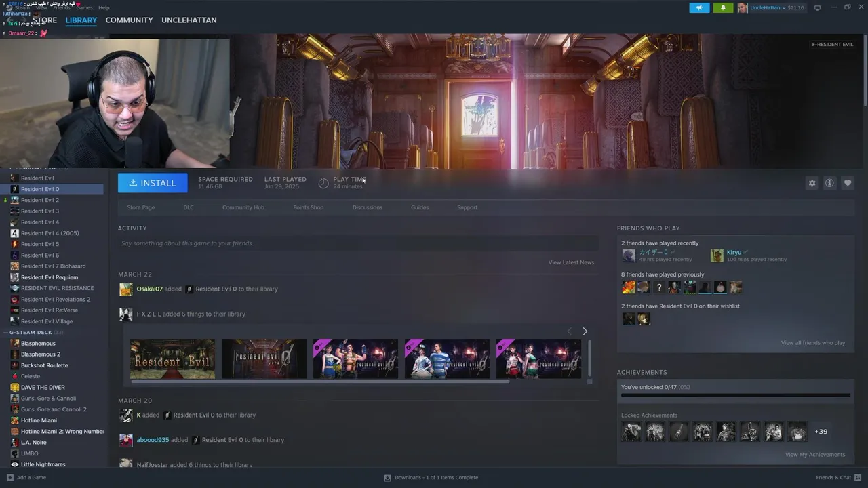Click the LIMBO game icon
Viewport: 868px width, 488px height.
[15, 453]
